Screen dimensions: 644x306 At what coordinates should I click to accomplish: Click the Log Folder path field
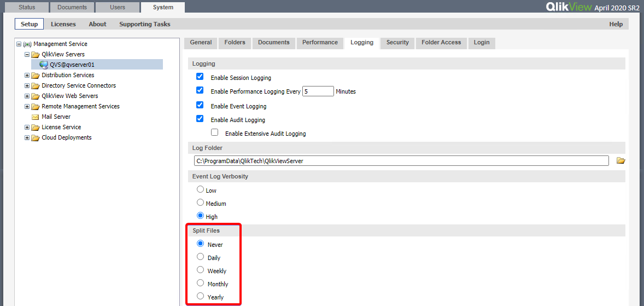click(401, 161)
